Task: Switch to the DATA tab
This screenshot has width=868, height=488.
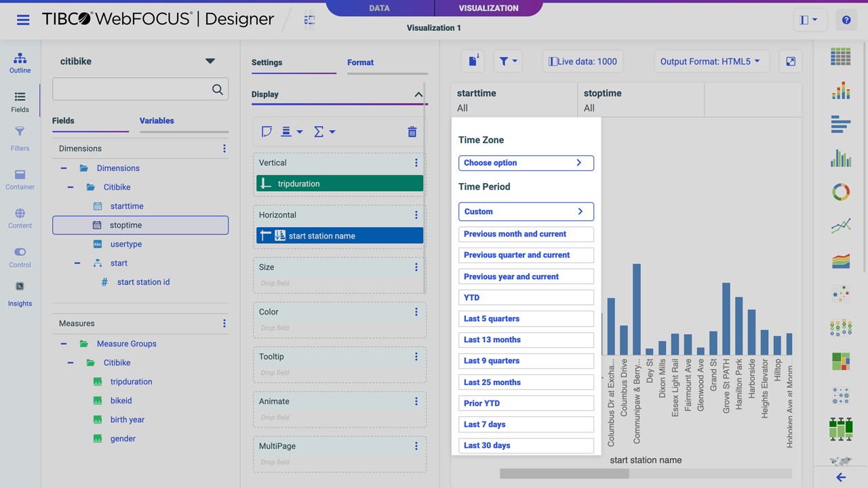Action: (380, 8)
